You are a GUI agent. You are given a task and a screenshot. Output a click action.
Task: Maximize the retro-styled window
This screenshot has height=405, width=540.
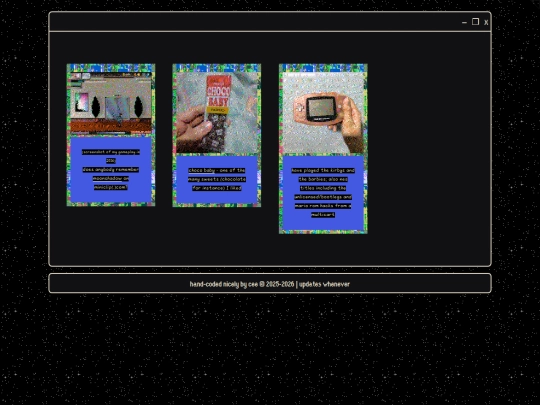click(x=475, y=22)
